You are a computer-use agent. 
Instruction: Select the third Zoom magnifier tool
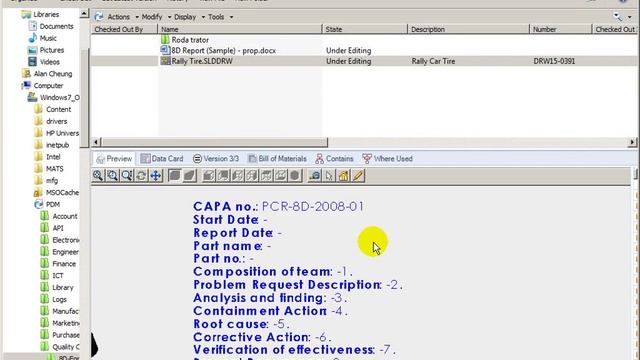pyautogui.click(x=127, y=176)
